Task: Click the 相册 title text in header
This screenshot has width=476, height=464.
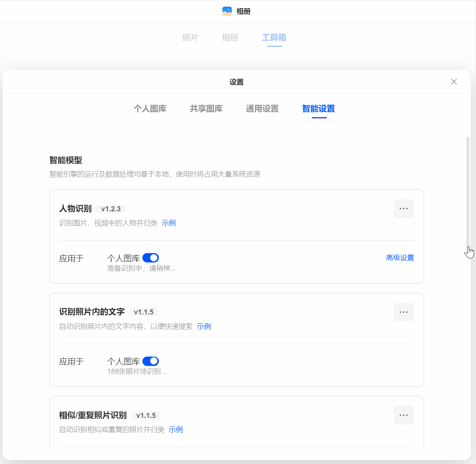Action: pyautogui.click(x=243, y=12)
